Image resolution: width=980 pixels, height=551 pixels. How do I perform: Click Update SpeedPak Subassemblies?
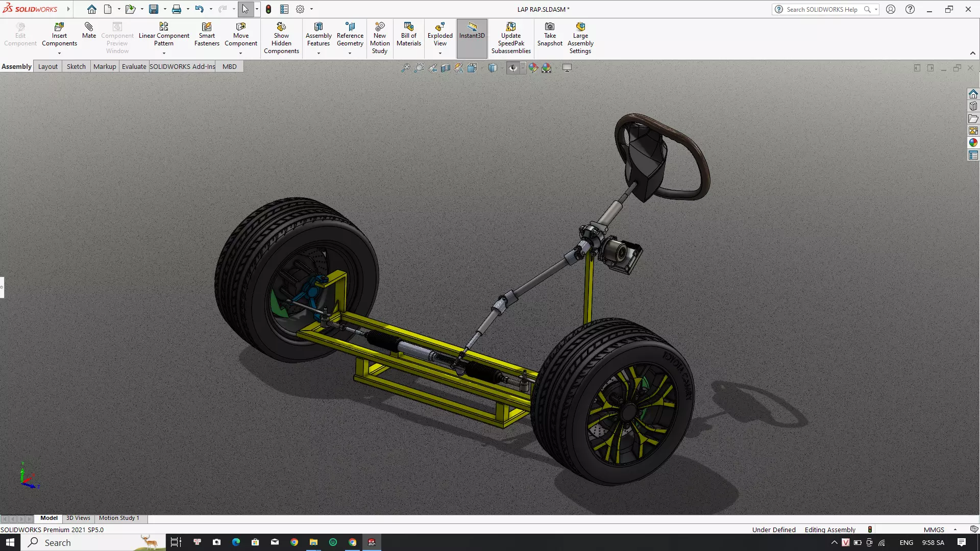pyautogui.click(x=511, y=38)
